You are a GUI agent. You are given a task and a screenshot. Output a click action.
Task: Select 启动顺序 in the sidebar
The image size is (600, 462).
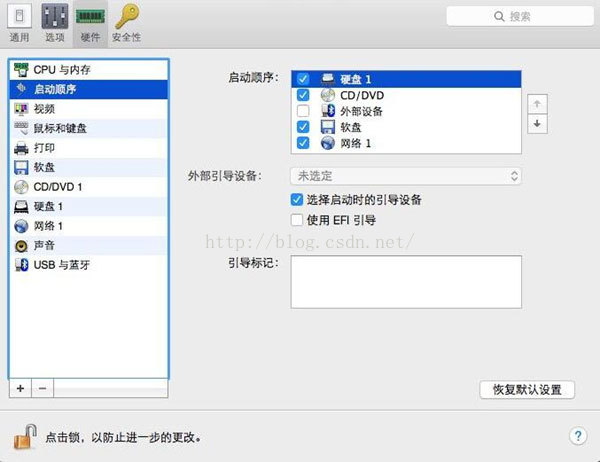click(88, 89)
